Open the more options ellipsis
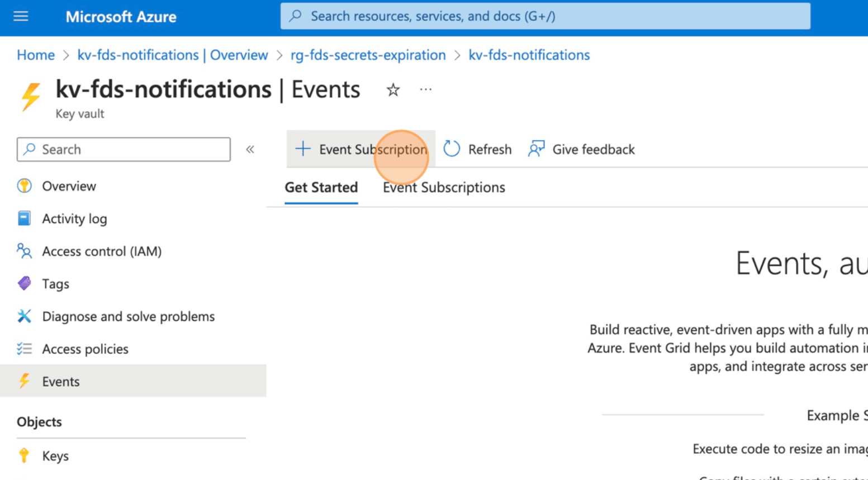This screenshot has height=480, width=868. point(426,89)
